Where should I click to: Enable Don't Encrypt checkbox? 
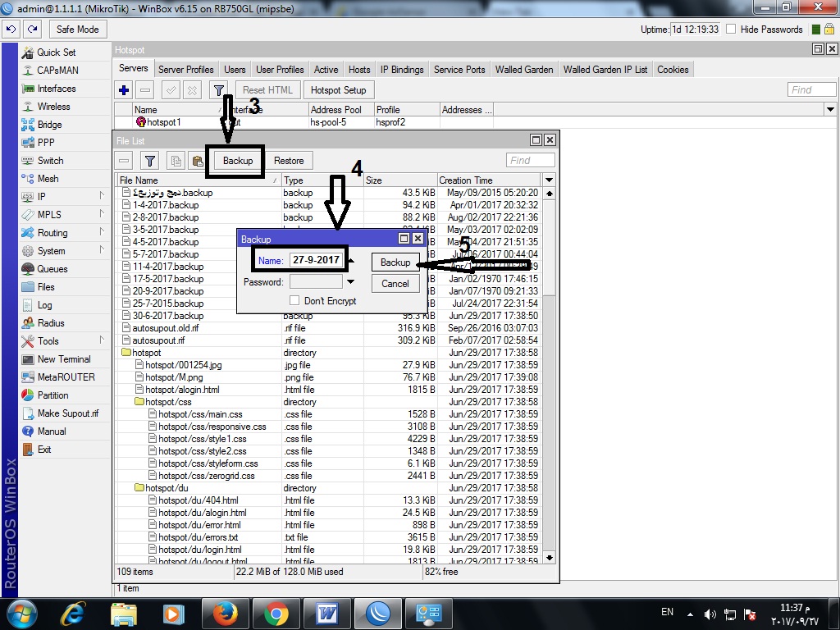pyautogui.click(x=294, y=300)
